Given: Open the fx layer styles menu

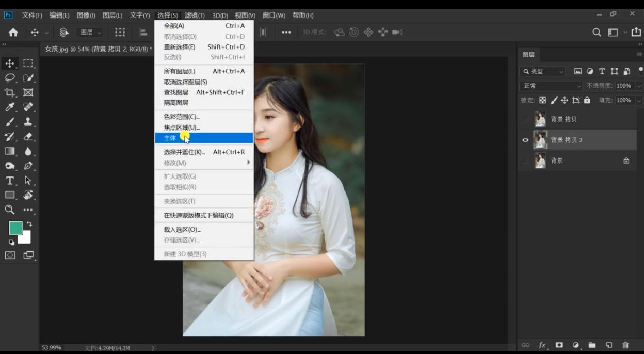Looking at the screenshot, I should (x=541, y=345).
